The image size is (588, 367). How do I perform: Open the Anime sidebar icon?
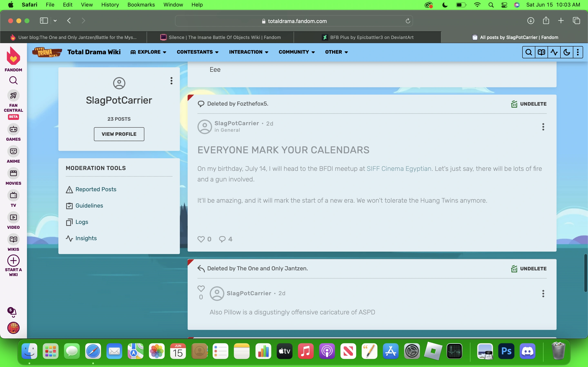click(x=13, y=151)
